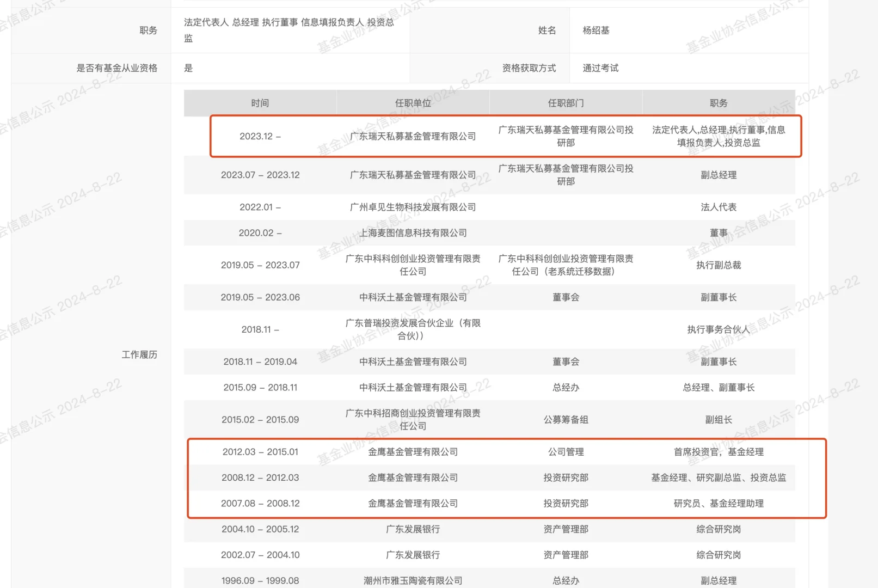Click the 任职单位 column header

point(413,103)
